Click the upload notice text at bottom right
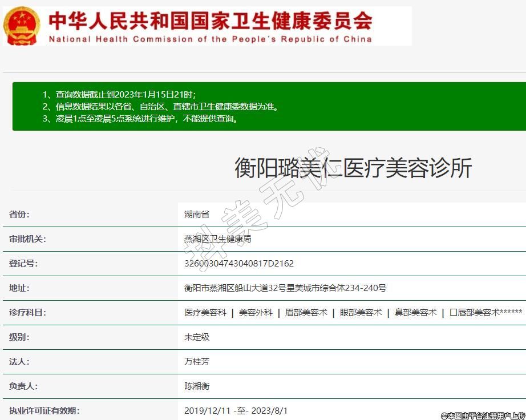526x420 pixels. (483, 416)
